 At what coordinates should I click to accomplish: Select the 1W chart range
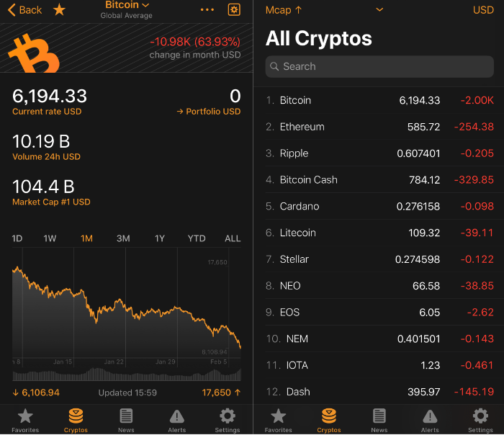coord(50,238)
